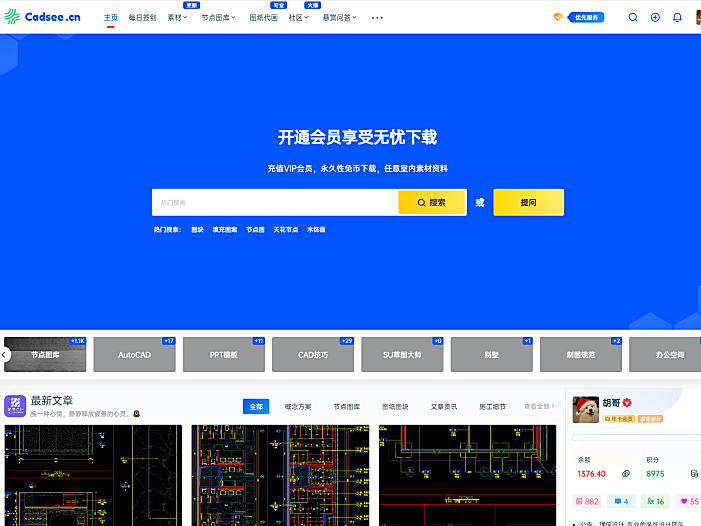Click the 最新文章 section icon
Image resolution: width=701 pixels, height=526 pixels.
click(15, 406)
